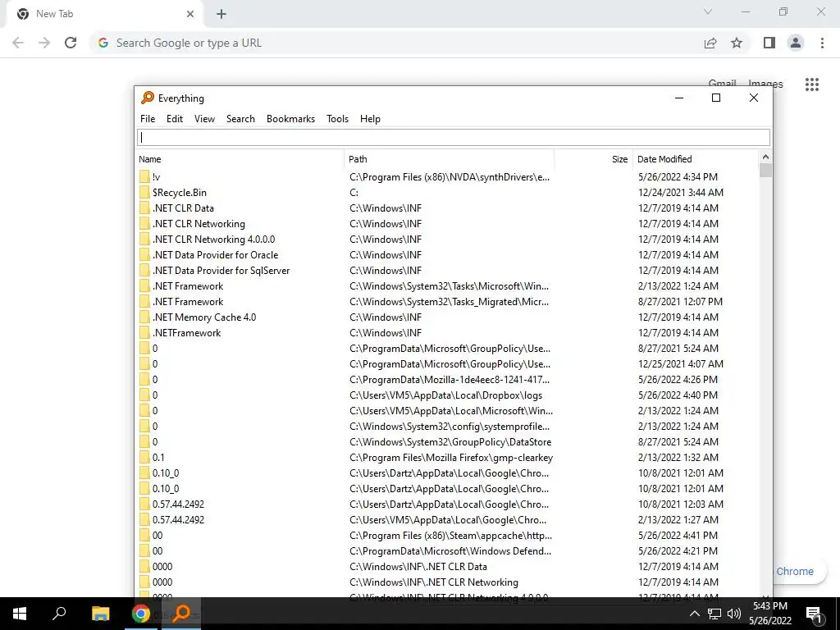
Task: Reload the Chrome page
Action: pos(71,43)
